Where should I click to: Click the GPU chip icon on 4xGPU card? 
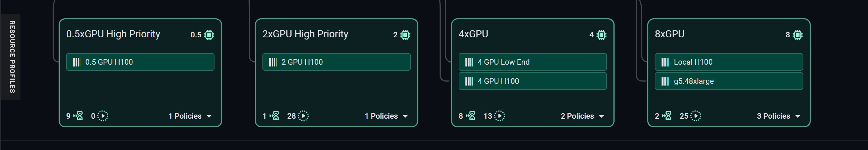pyautogui.click(x=601, y=35)
